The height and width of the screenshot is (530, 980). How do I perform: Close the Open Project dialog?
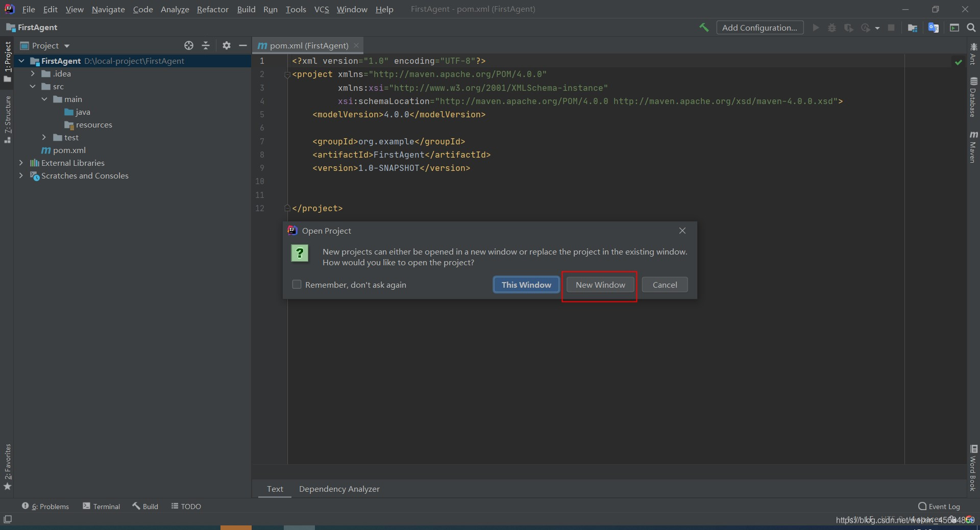[x=682, y=231]
